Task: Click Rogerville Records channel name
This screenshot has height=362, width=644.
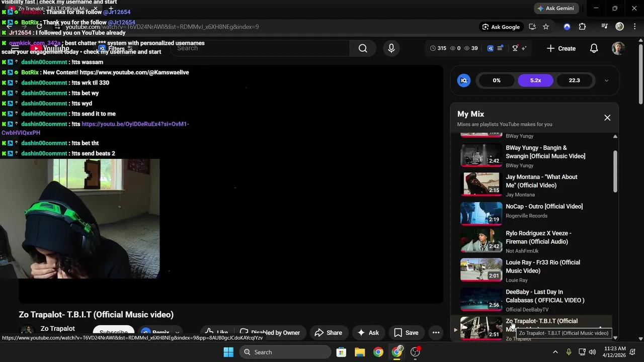Action: pos(526,216)
